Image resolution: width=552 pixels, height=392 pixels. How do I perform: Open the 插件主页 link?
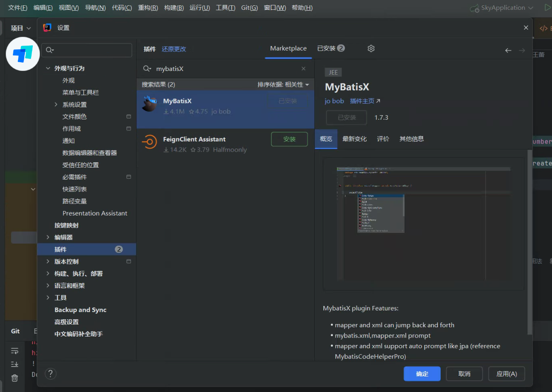click(365, 101)
